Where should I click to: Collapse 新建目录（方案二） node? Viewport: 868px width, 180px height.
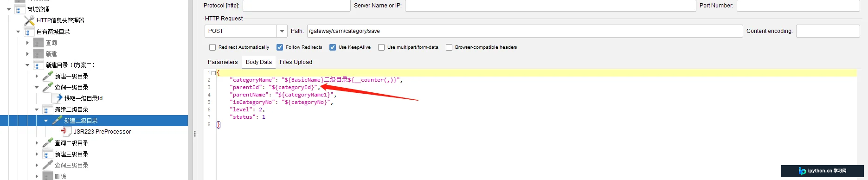coord(27,65)
